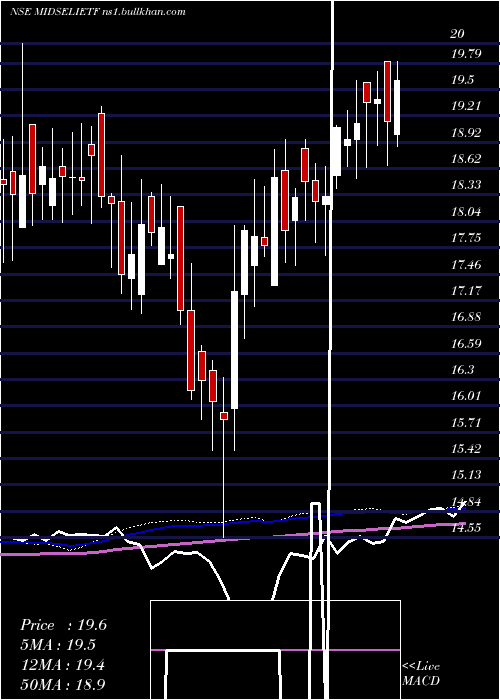Screen dimensions: 500x700
Task: Click the tall white candle rising from the chart low
Action: pyautogui.click(x=234, y=350)
